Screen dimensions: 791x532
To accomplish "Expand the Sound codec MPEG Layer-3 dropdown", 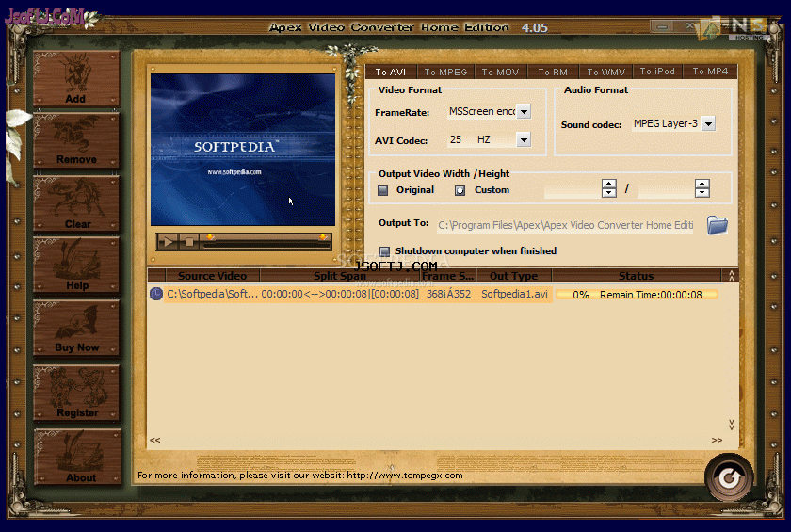I will (x=708, y=123).
